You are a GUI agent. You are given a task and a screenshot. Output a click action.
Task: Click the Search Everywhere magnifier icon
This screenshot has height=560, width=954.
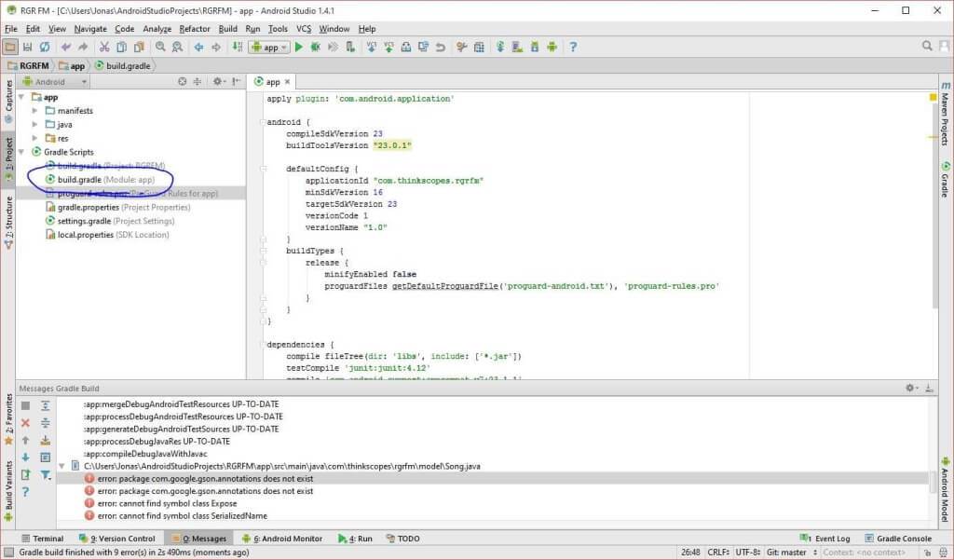pos(927,46)
